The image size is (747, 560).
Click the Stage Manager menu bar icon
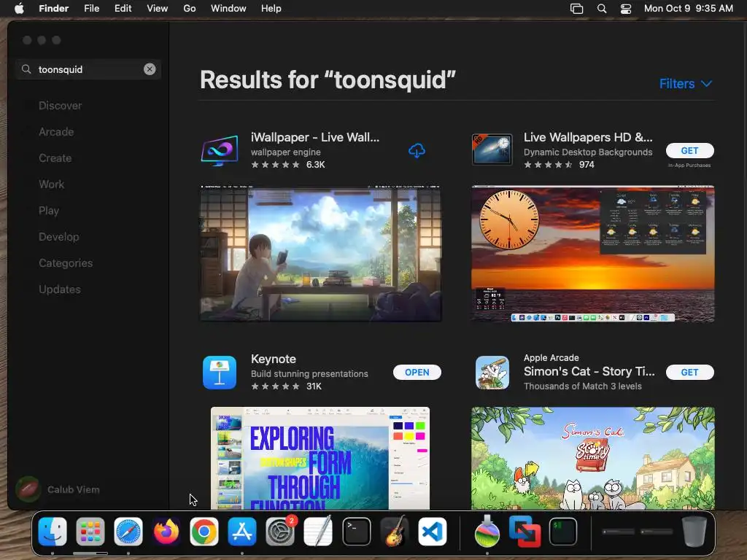pyautogui.click(x=576, y=9)
